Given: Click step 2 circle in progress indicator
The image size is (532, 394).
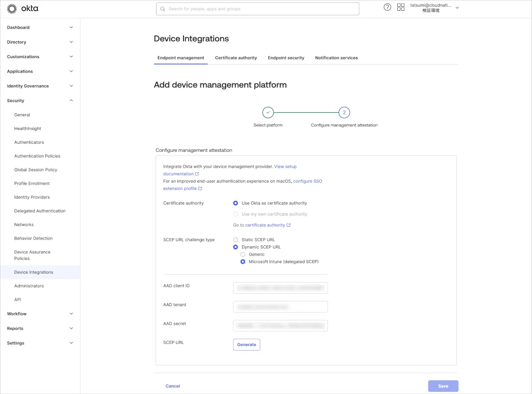Looking at the screenshot, I should 344,113.
